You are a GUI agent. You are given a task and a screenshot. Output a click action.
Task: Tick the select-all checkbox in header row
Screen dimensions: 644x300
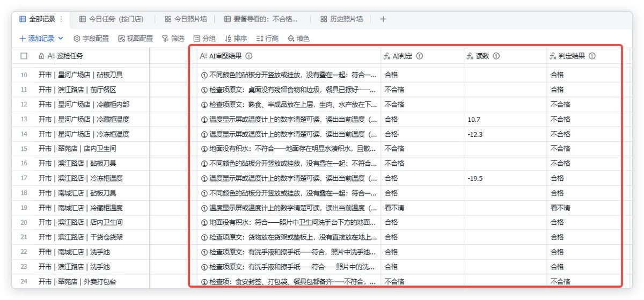(24, 56)
